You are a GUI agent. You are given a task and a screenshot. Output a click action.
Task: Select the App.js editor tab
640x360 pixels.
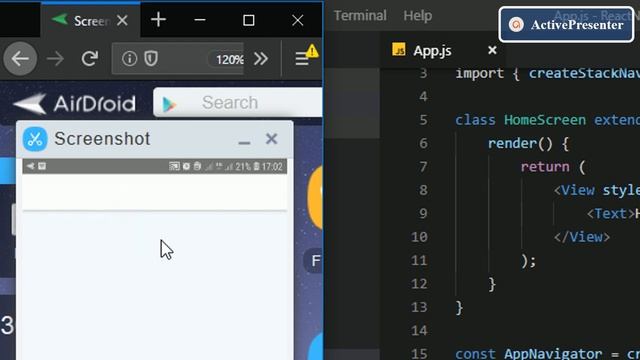(443, 51)
